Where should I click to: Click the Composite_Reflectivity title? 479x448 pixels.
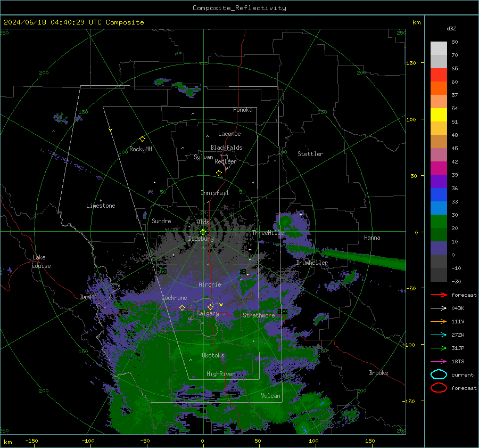tap(239, 8)
